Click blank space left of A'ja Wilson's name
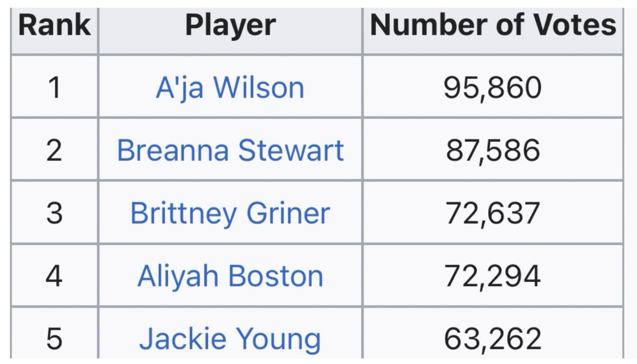Viewport: 637px width, 364px height. [126, 87]
